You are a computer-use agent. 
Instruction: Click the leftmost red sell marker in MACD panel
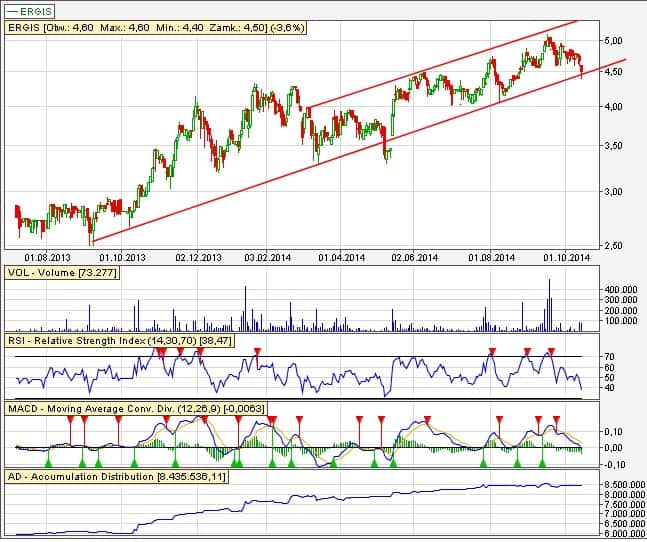coord(68,420)
